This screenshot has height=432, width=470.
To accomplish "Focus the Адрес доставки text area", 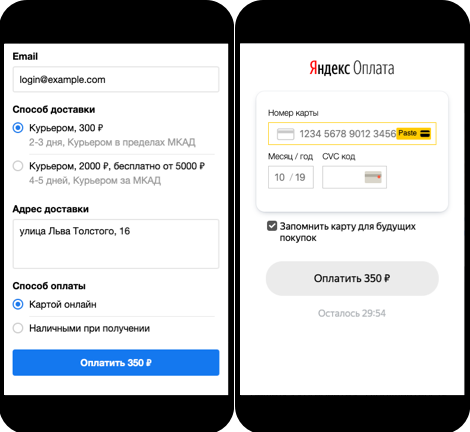I will click(x=116, y=244).
